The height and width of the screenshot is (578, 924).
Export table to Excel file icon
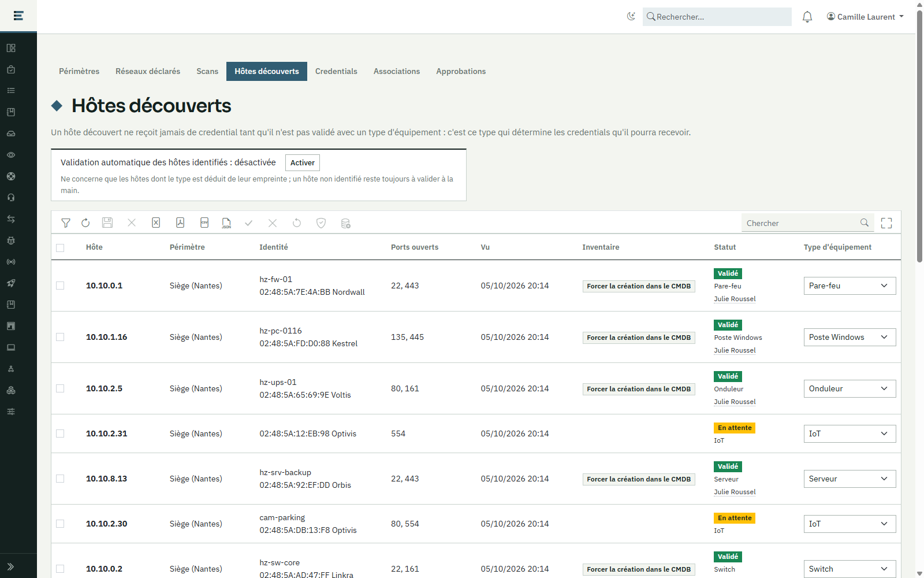156,223
